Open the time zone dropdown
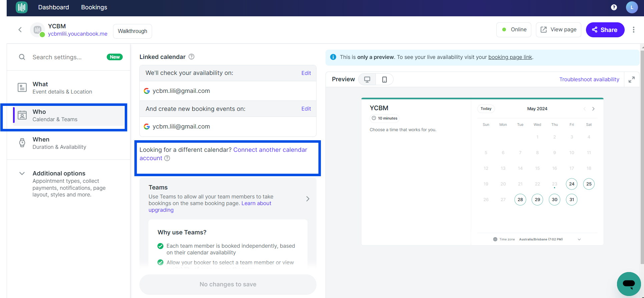The height and width of the screenshot is (298, 644). coord(579,239)
